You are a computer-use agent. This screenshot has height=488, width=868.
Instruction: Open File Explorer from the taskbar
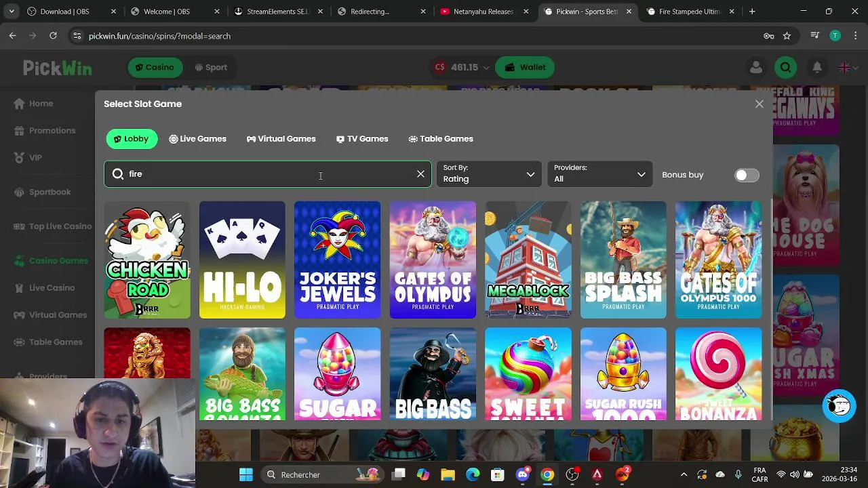click(448, 474)
